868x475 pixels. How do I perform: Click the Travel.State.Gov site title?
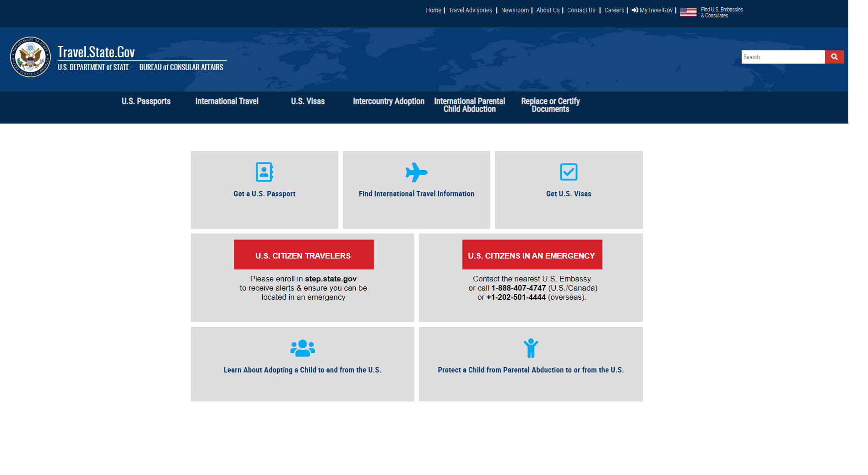96,52
